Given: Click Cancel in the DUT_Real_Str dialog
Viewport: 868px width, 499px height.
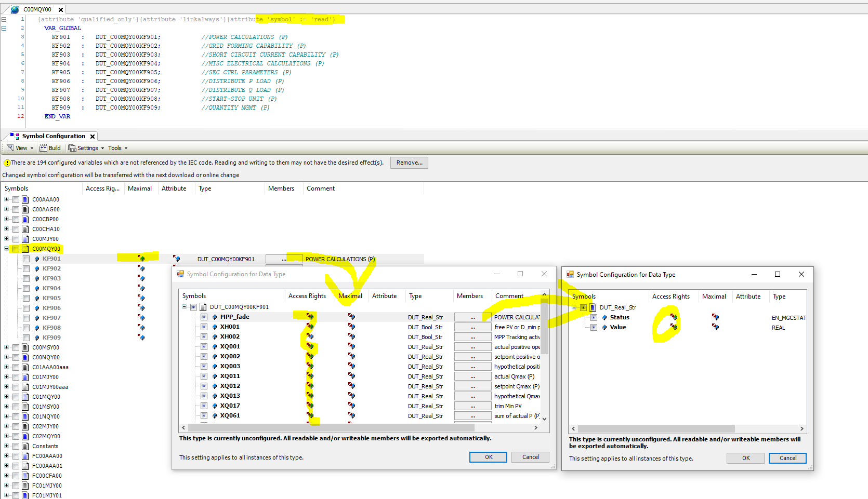Looking at the screenshot, I should click(788, 458).
